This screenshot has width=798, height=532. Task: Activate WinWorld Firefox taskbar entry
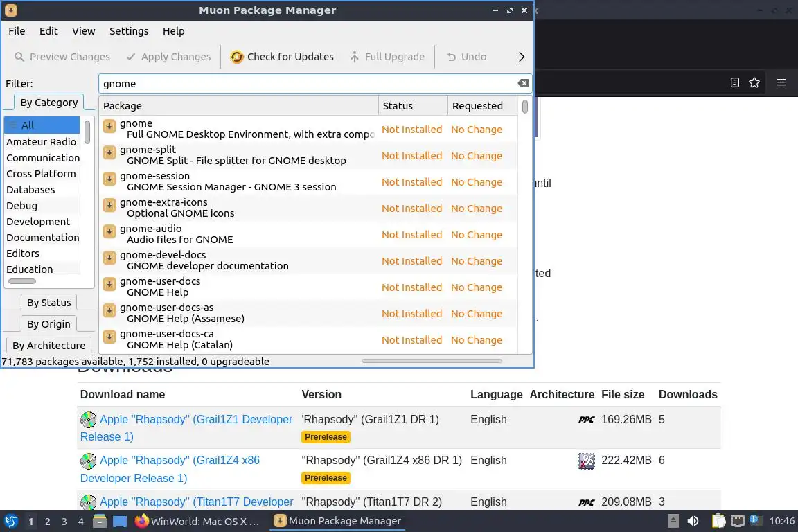[198, 522]
